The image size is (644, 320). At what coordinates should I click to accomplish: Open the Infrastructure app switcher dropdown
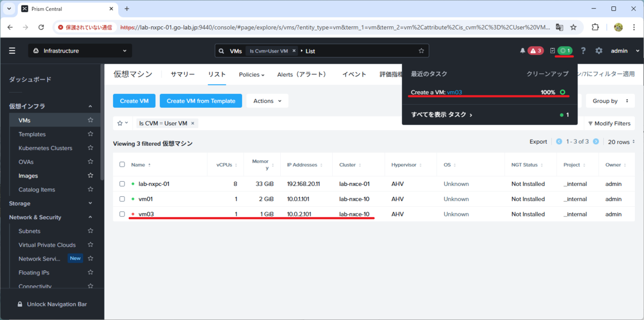[80, 51]
